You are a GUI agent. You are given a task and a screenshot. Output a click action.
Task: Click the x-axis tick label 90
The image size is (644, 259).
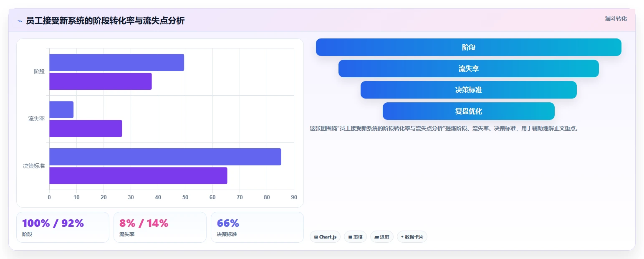[294, 197]
